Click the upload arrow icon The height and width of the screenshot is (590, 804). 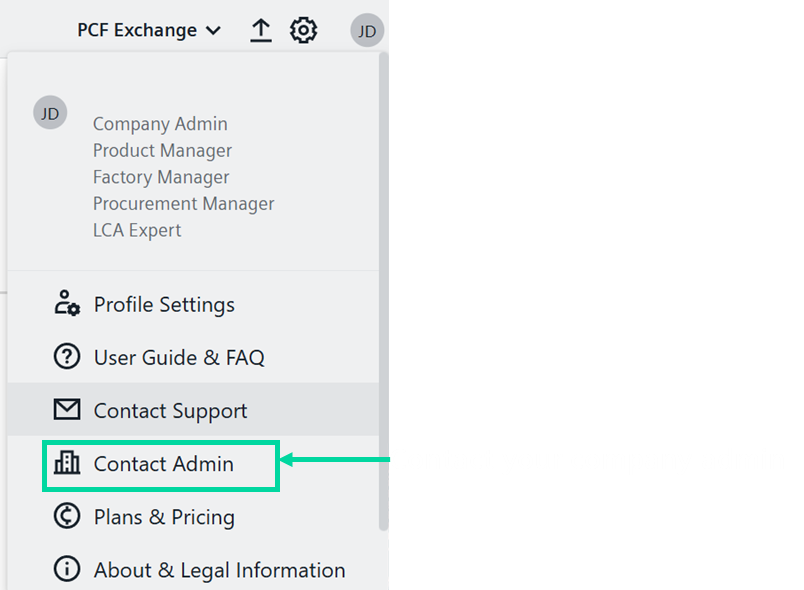click(260, 31)
